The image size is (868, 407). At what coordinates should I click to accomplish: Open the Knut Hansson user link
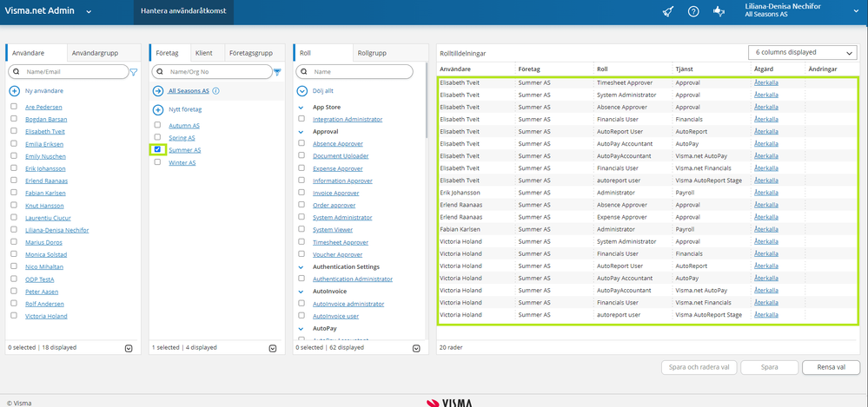44,206
